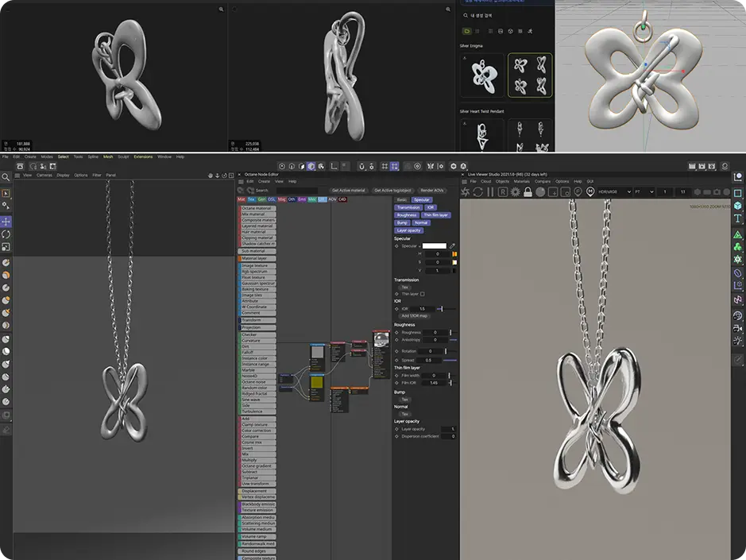Open the Mesh menu in main menu bar
Screen dimensions: 746x560
click(x=108, y=156)
